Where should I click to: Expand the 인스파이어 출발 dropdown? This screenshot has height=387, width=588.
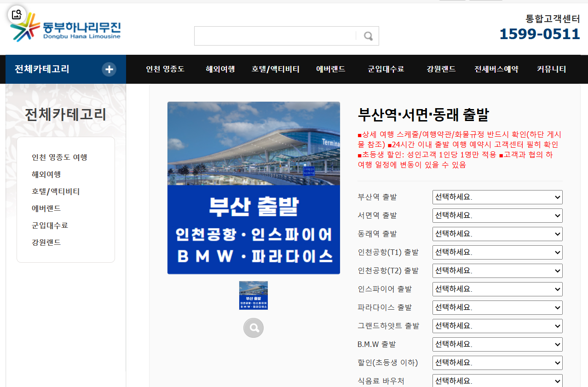[x=497, y=289]
